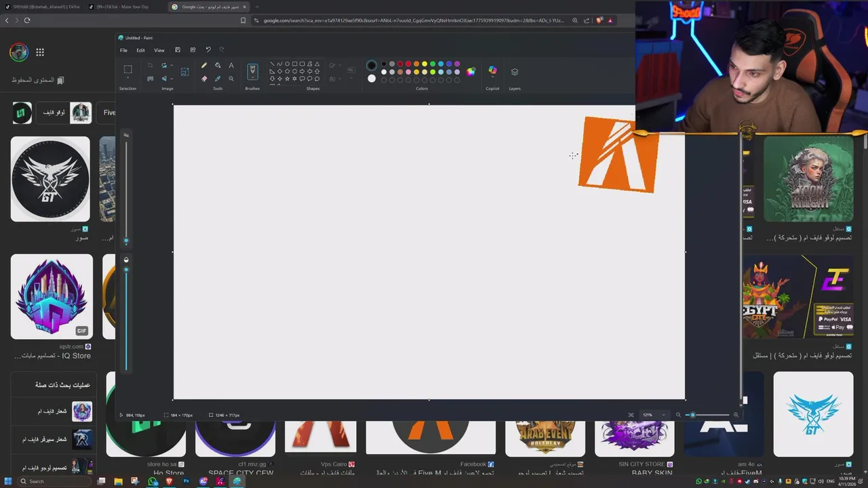Screen dimensions: 868x488
Task: Open the Layers panel in Paint
Action: tap(515, 71)
